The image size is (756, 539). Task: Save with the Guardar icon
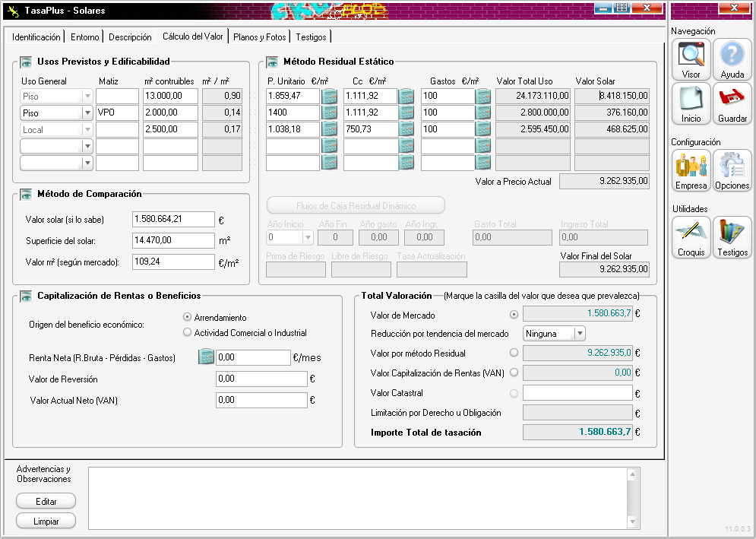click(x=732, y=103)
